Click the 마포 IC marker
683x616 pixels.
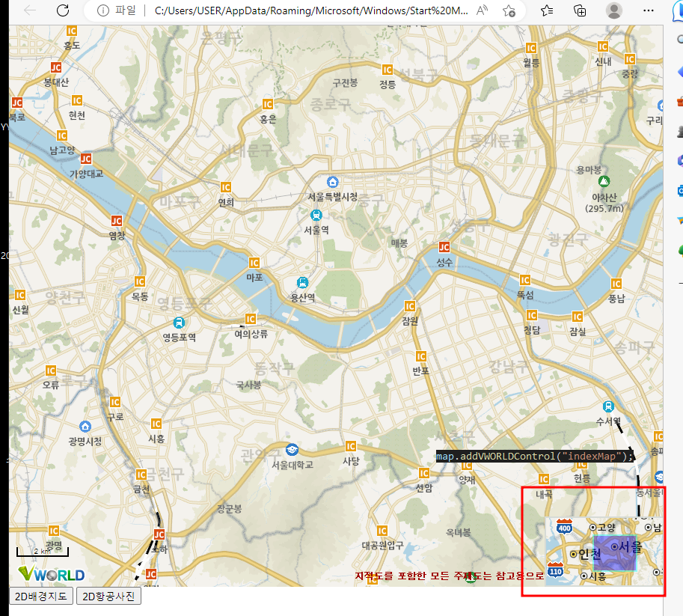tap(254, 263)
